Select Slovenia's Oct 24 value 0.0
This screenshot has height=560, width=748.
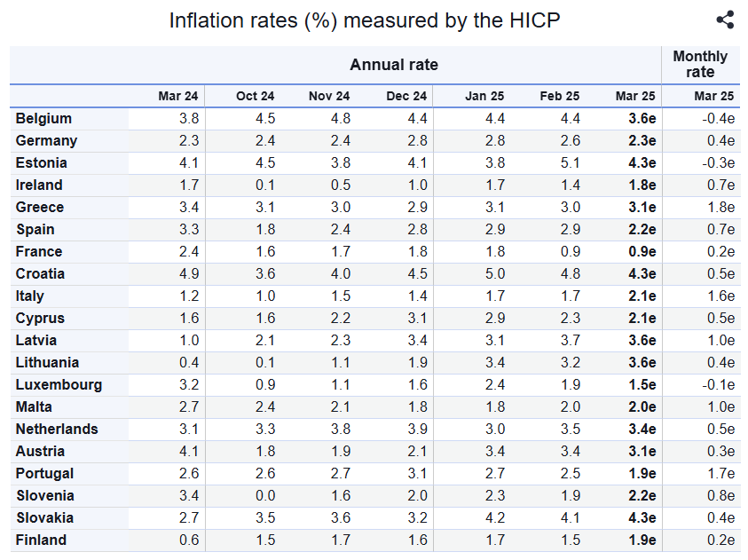tap(265, 496)
